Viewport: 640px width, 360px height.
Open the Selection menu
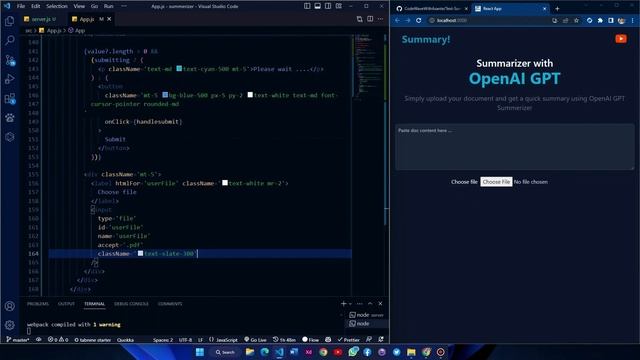point(57,6)
